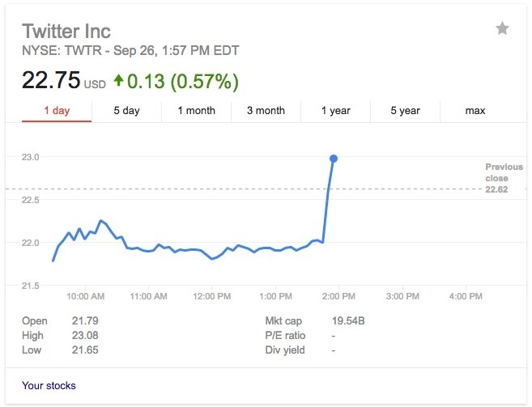Open the 1 month chart range
Image resolution: width=532 pixels, height=407 pixels.
coord(196,111)
